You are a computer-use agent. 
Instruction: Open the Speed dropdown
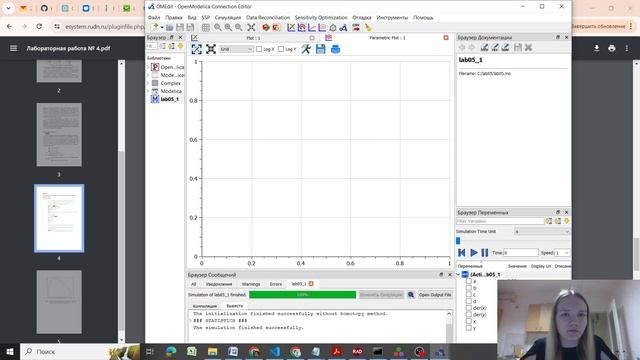[562, 253]
